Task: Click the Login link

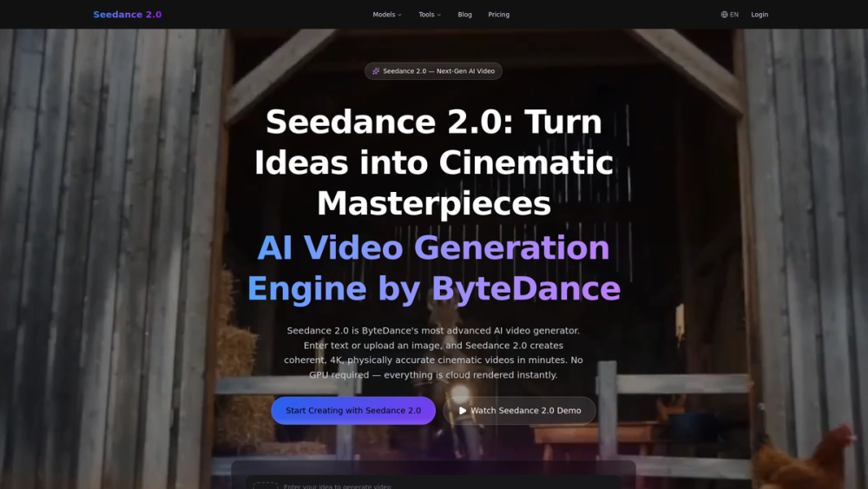Action: pos(759,15)
